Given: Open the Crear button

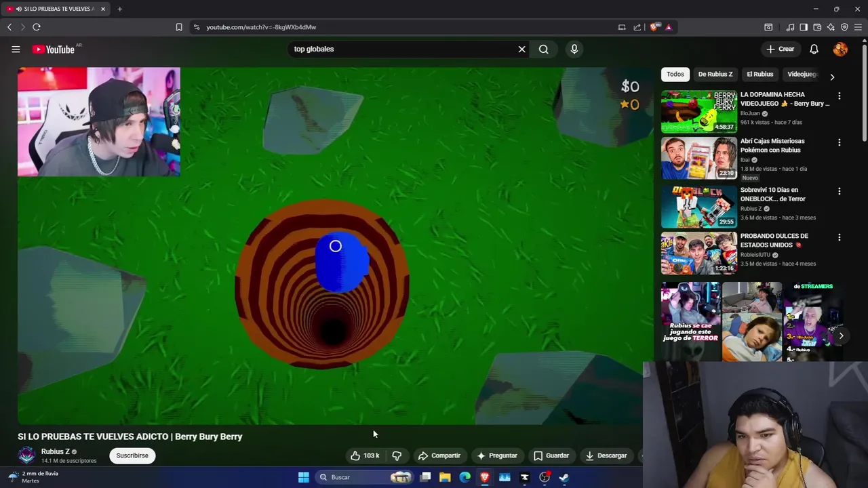Looking at the screenshot, I should 781,49.
